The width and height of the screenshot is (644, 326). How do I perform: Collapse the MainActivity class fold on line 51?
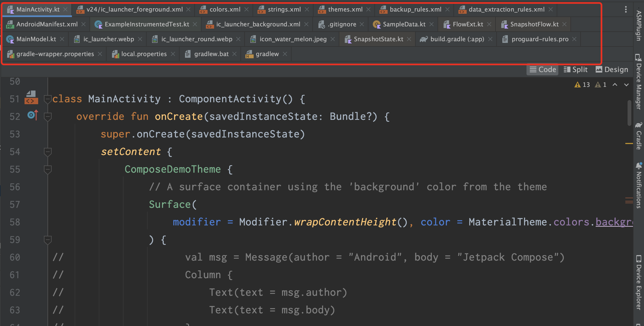pos(48,99)
